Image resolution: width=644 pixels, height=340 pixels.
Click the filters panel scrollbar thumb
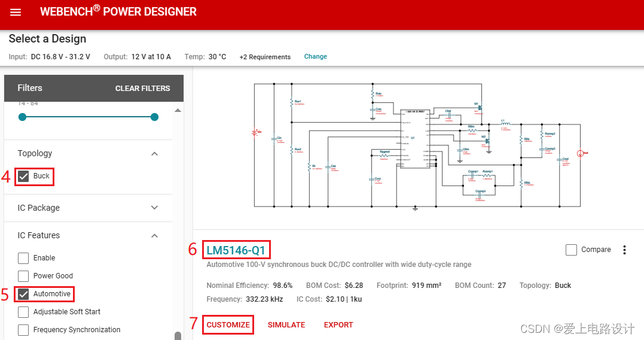click(178, 335)
